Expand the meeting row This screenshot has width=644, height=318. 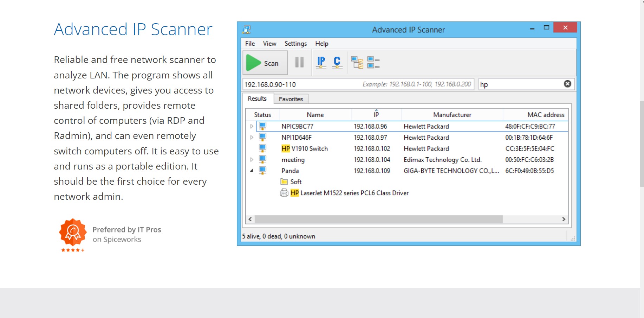click(x=252, y=159)
